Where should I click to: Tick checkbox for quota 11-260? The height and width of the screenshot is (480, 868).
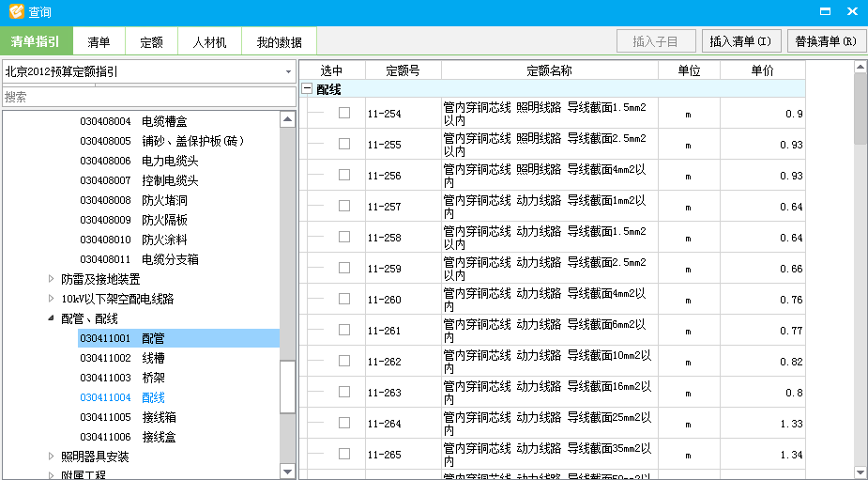(344, 299)
